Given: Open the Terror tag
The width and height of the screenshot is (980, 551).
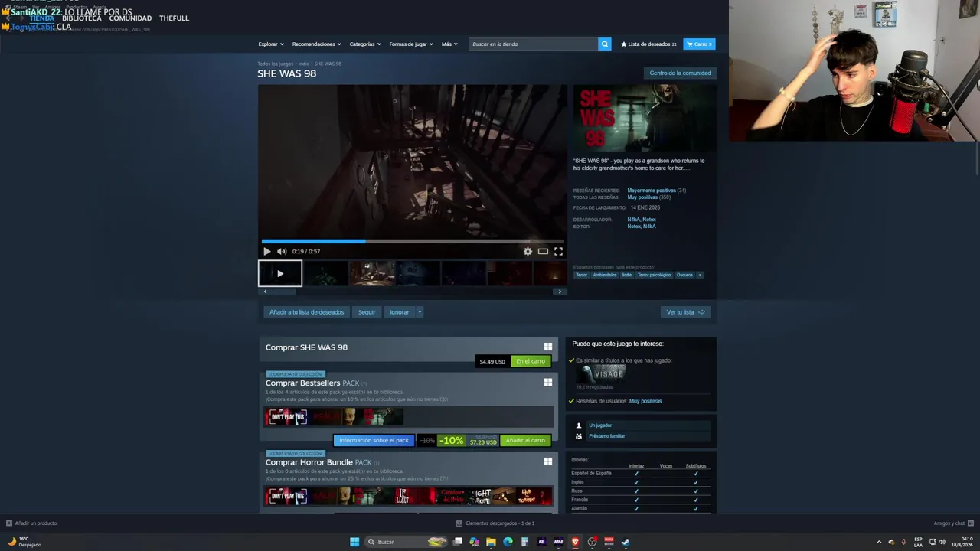Looking at the screenshot, I should click(581, 275).
